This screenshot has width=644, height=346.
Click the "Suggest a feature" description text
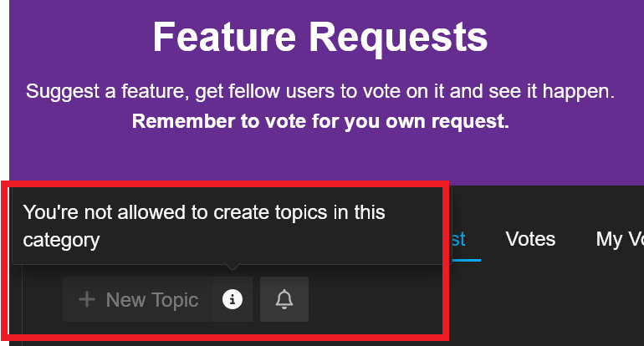[319, 92]
